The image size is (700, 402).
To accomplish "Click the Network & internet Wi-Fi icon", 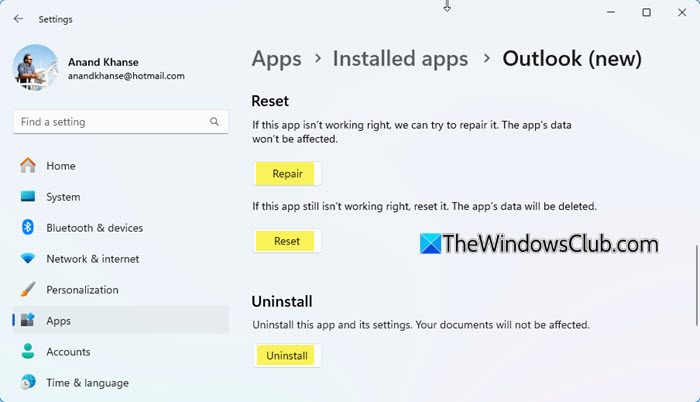I will 28,259.
